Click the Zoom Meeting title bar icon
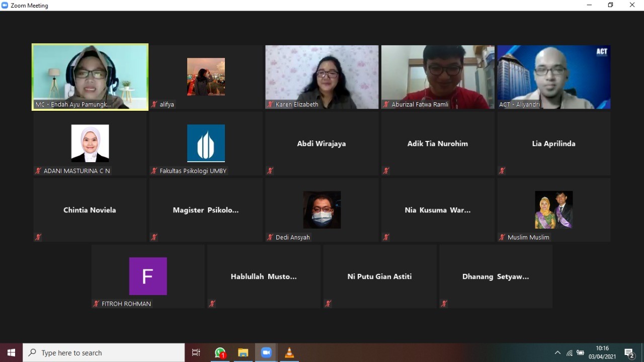 [5, 5]
